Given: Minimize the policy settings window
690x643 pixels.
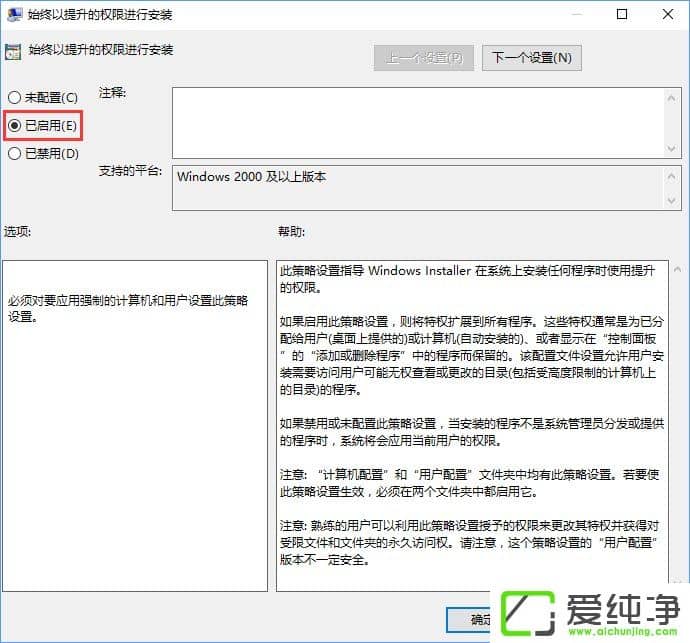Looking at the screenshot, I should pos(577,15).
